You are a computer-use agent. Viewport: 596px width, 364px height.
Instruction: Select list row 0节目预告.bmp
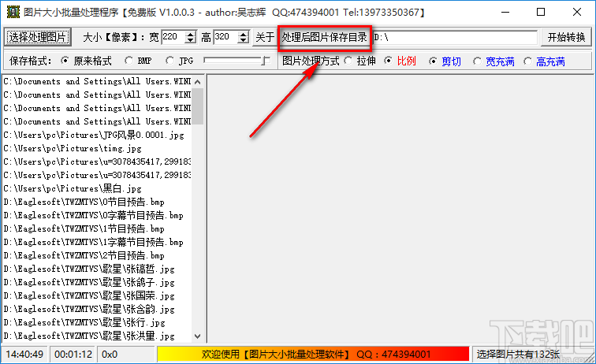(97, 202)
